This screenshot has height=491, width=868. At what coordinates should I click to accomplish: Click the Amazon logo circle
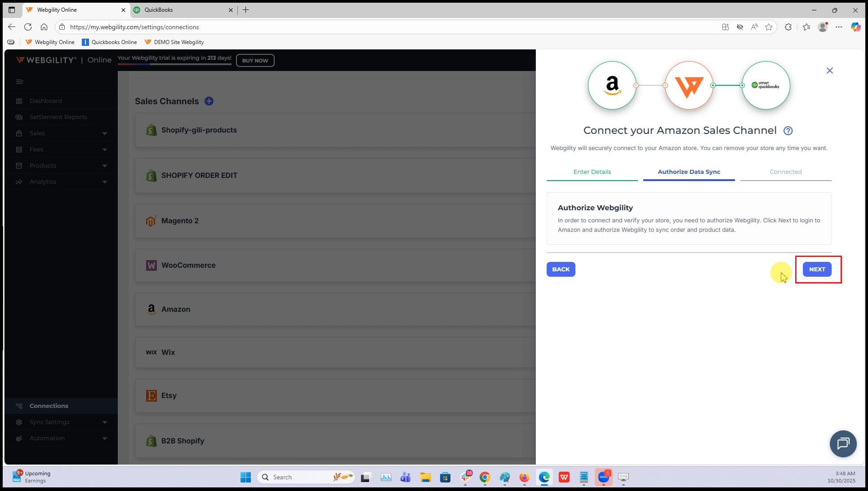click(612, 85)
